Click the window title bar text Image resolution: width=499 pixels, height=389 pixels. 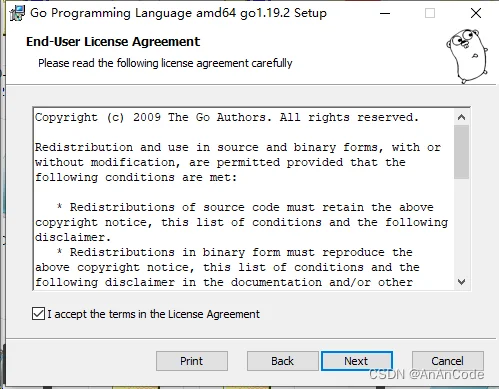[x=178, y=13]
